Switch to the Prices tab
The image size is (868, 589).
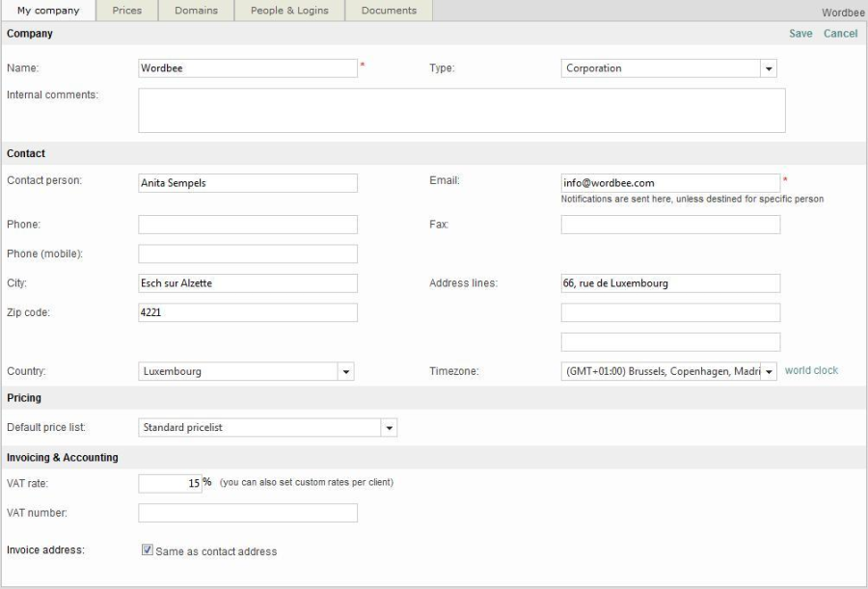coord(127,11)
